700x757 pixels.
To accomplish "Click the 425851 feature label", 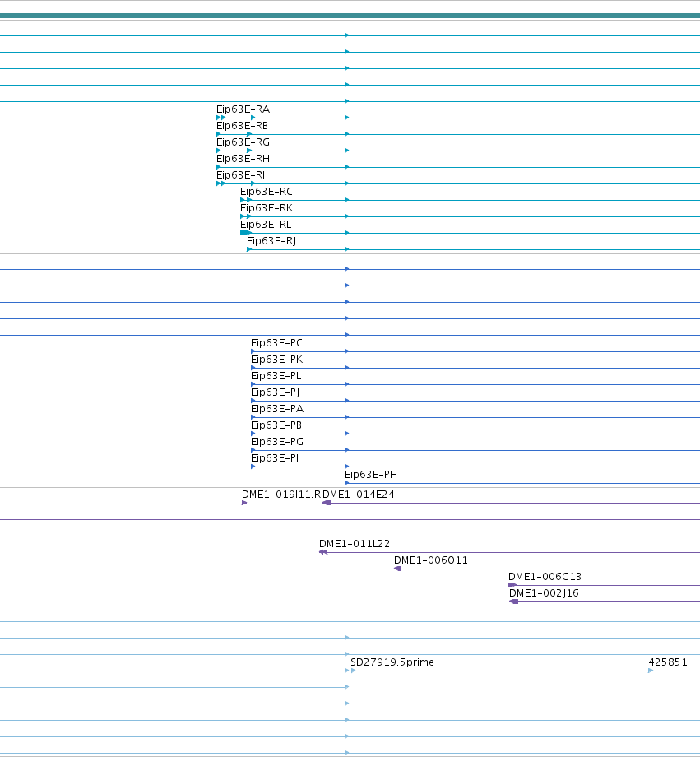I will 668,662.
